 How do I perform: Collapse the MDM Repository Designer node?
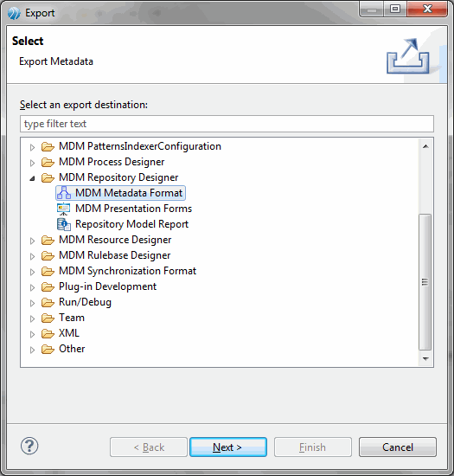[x=32, y=178]
